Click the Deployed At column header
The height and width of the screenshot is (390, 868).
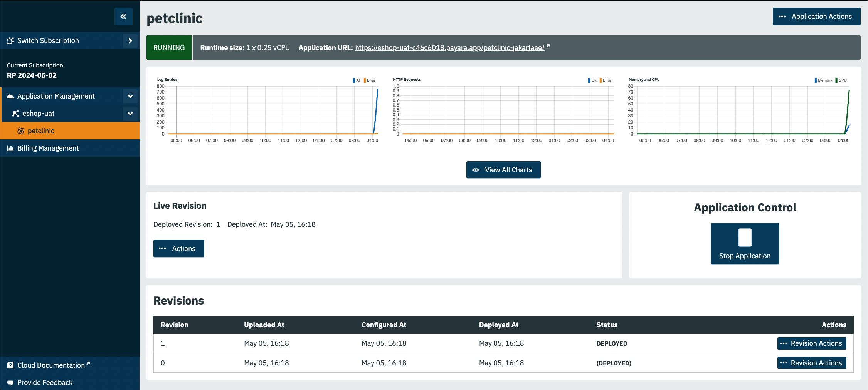pos(499,325)
